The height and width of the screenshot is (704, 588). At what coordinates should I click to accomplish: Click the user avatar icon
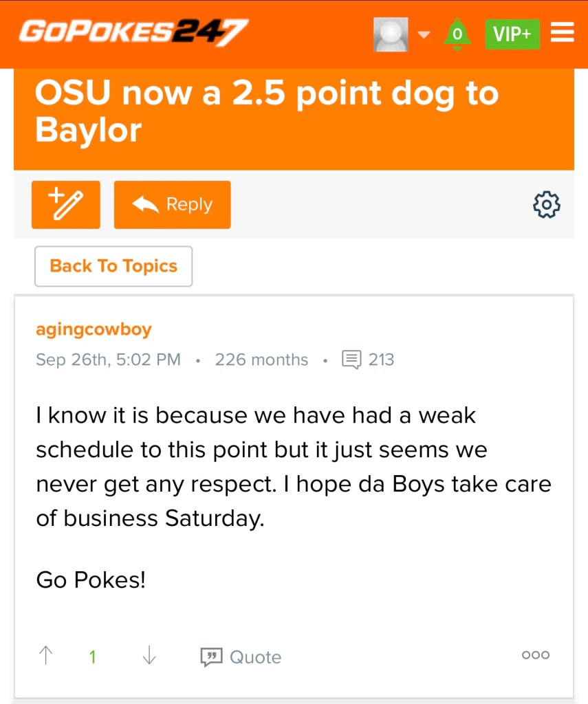(x=391, y=34)
